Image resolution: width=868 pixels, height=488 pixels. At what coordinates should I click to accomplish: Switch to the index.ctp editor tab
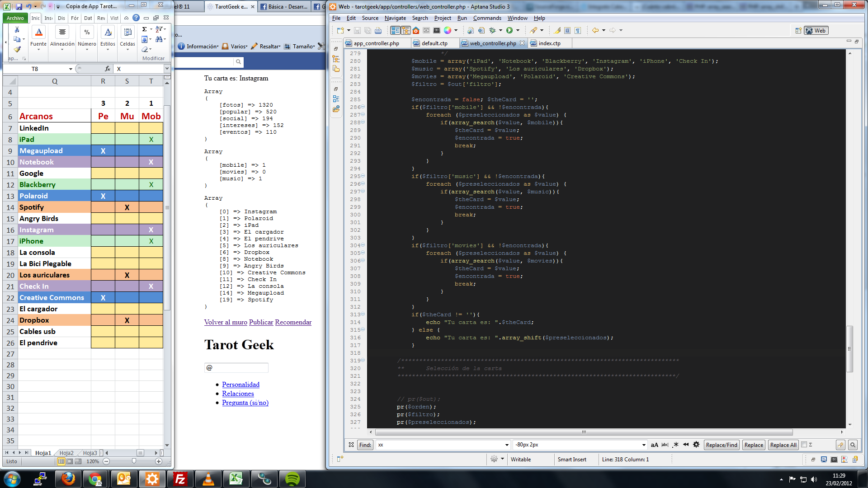click(x=549, y=43)
